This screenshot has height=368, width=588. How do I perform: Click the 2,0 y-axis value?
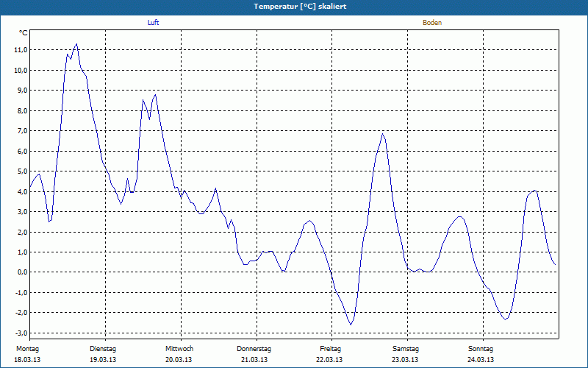pos(22,232)
